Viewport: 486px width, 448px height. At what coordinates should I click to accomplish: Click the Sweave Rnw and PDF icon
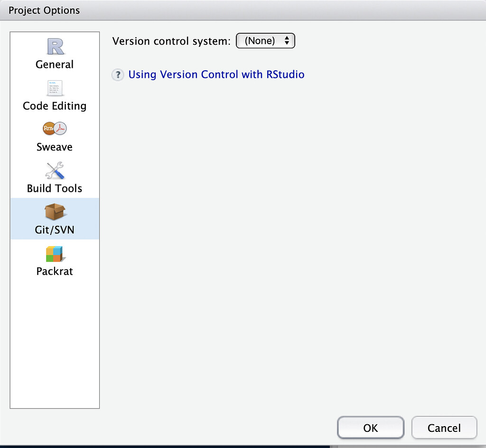55,129
